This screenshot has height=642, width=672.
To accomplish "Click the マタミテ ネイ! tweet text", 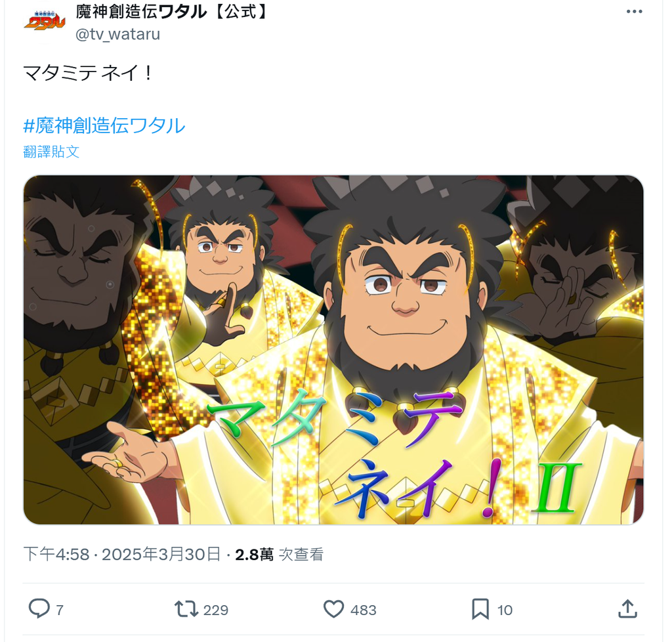I will coord(88,72).
